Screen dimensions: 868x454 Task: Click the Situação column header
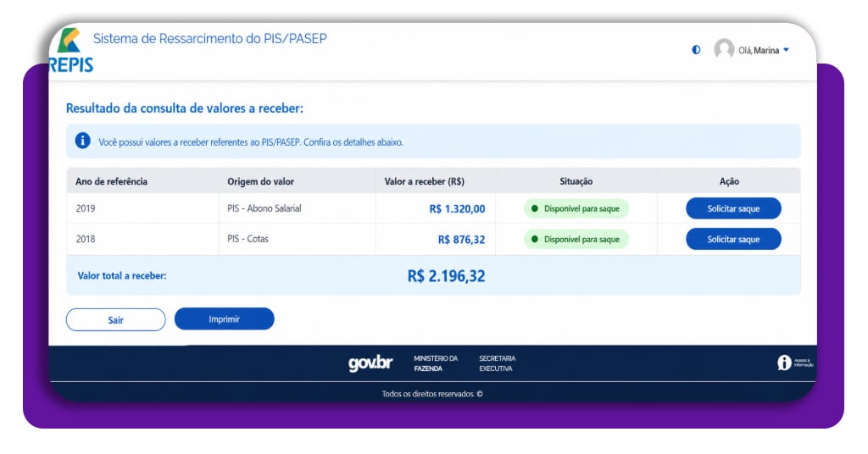[x=576, y=181]
